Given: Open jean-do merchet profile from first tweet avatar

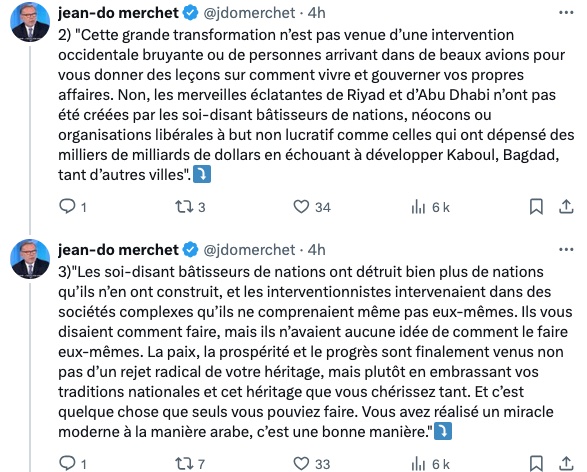Looking at the screenshot, I should [x=30, y=22].
